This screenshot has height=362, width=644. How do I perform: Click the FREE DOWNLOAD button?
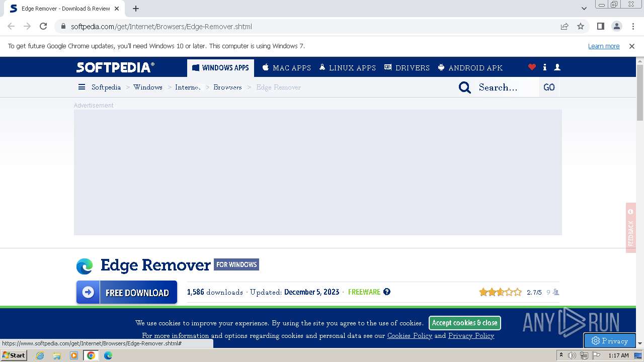127,292
